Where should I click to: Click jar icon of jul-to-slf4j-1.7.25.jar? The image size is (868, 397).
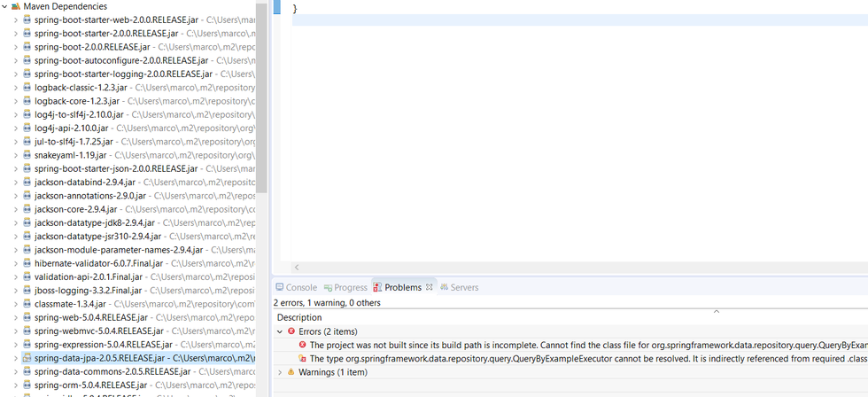pos(27,142)
